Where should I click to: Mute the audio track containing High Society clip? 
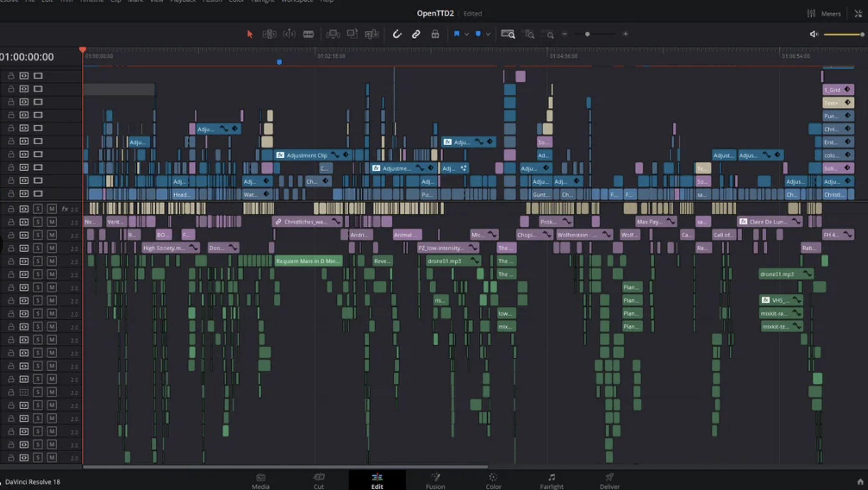52,248
